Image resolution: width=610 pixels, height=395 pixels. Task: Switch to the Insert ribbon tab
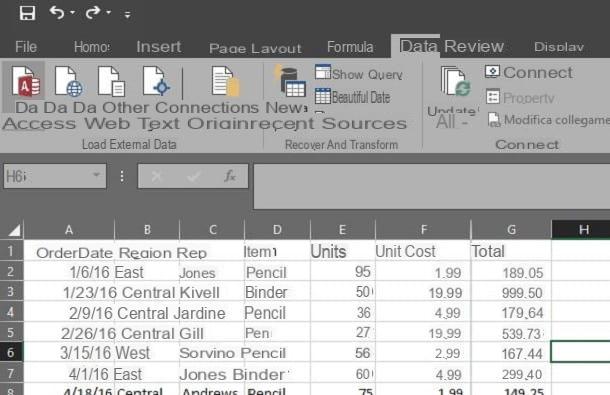coord(158,47)
